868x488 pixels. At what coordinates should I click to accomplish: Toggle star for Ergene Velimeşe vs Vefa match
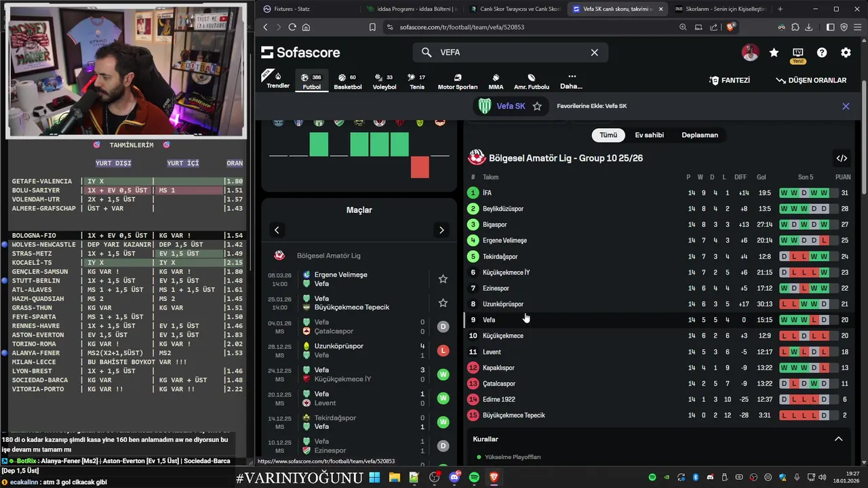(443, 279)
